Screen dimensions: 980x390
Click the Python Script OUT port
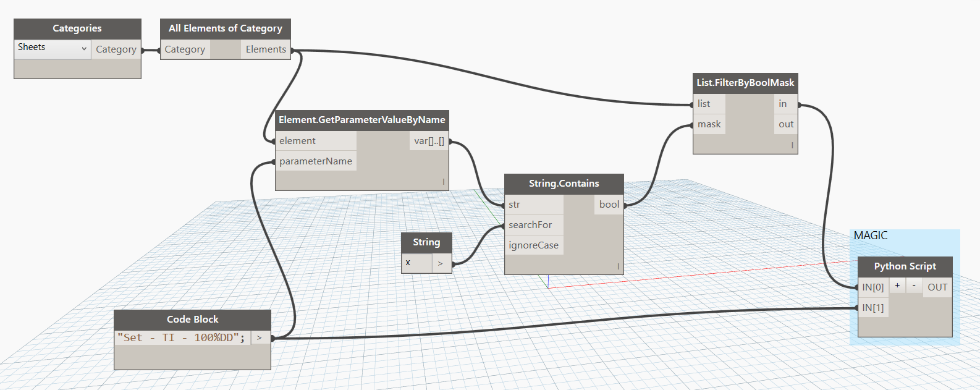coord(937,287)
